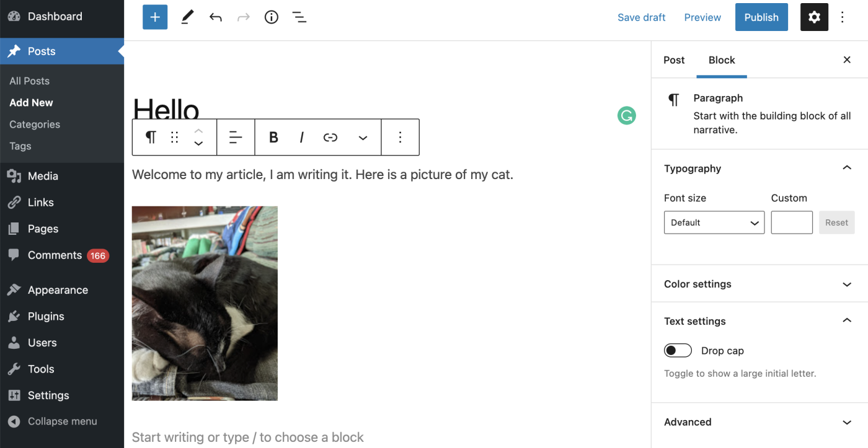
Task: Click the Appearance brush icon
Action: point(14,290)
